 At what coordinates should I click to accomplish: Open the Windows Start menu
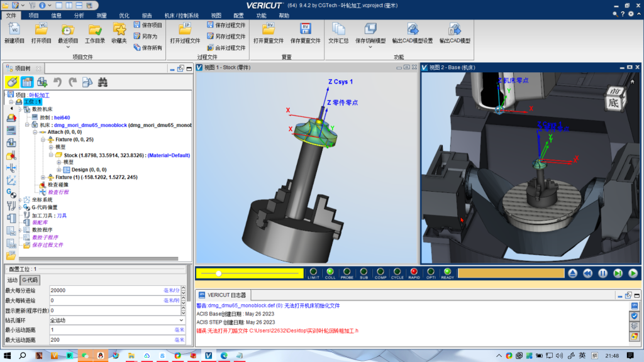(8, 356)
